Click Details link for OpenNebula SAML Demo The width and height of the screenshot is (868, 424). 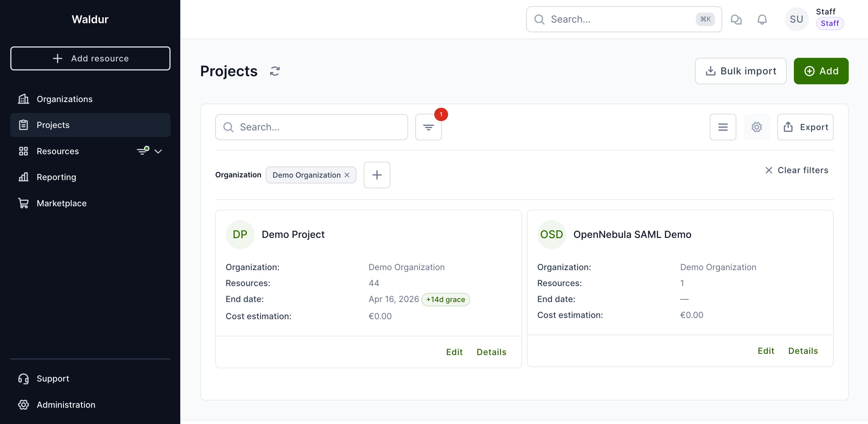(803, 351)
